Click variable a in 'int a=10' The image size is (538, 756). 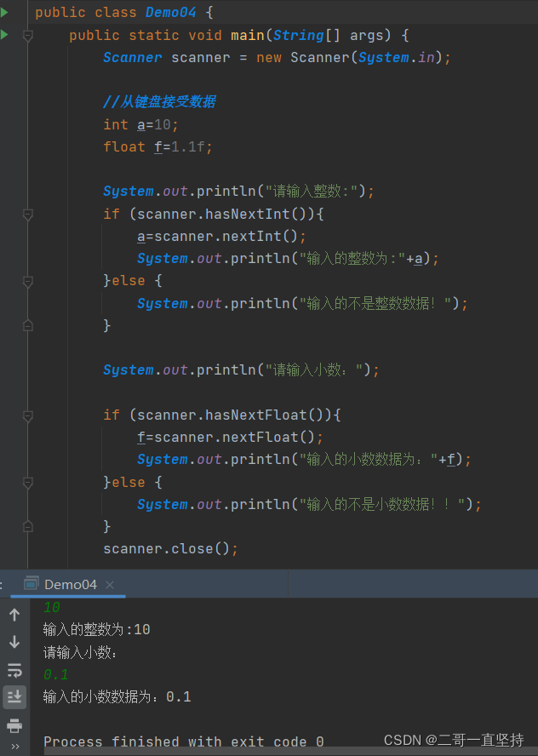141,125
